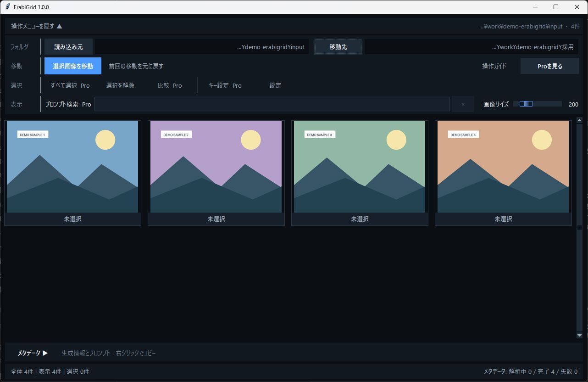
Task: Click 未選択 label under DEMO SAMPLE 2
Action: [x=216, y=219]
